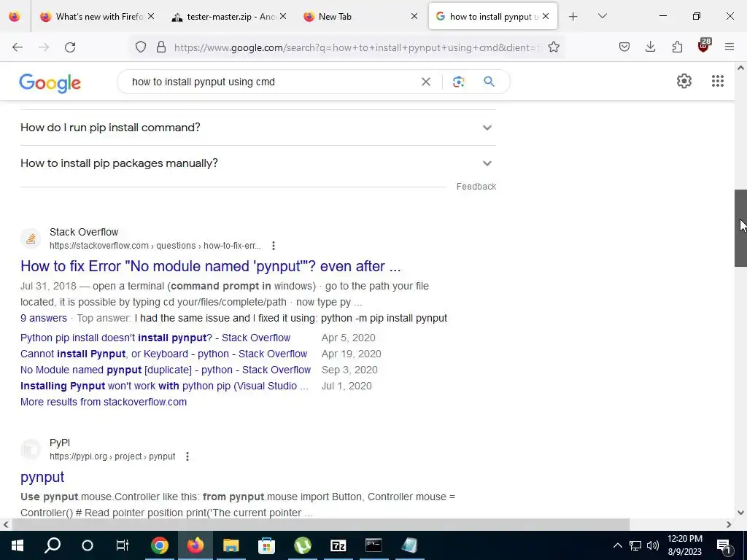Click the horizontal scrollbar thumb
The width and height of the screenshot is (747, 560).
[x=320, y=524]
